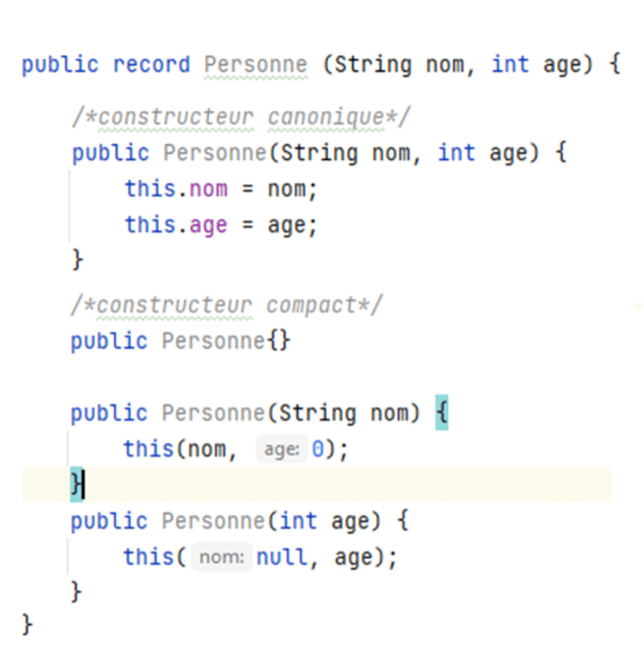Click the 'age:' parameter hint

tap(281, 450)
